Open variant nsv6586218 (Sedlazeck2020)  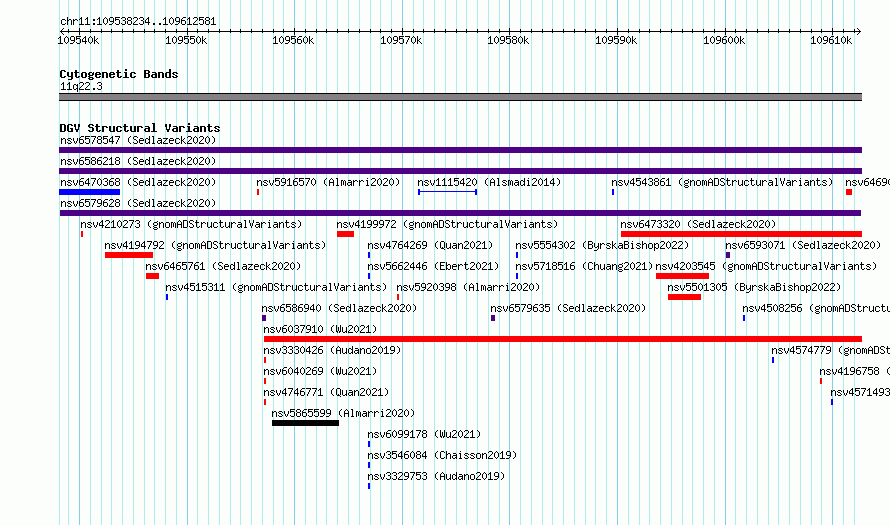138,161
